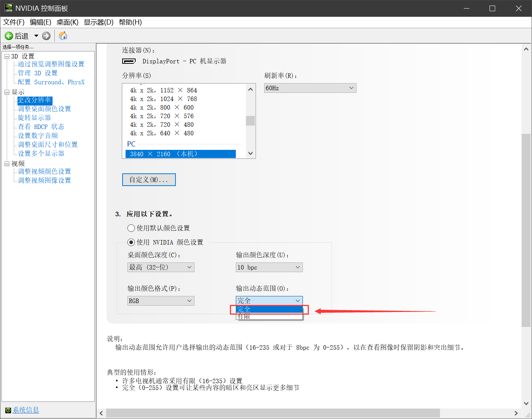532x419 pixels.
Task: Click the NVIDIA logo in title bar
Action: click(x=8, y=8)
